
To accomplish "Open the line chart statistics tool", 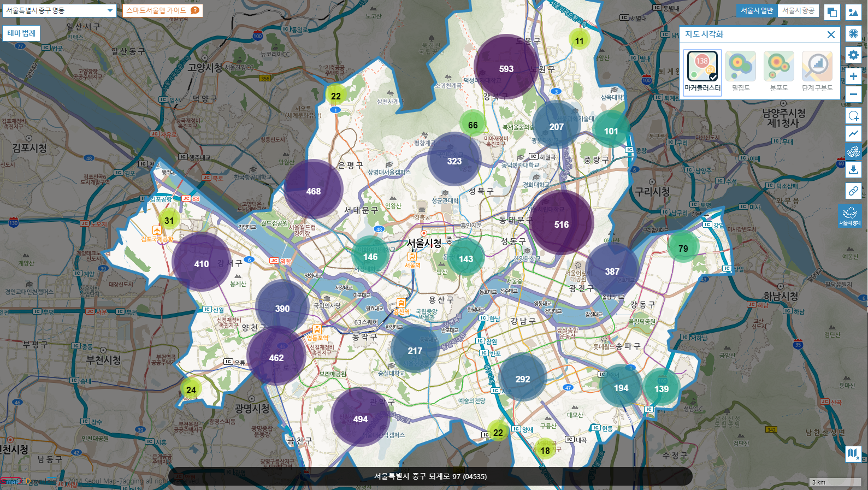I will 853,133.
